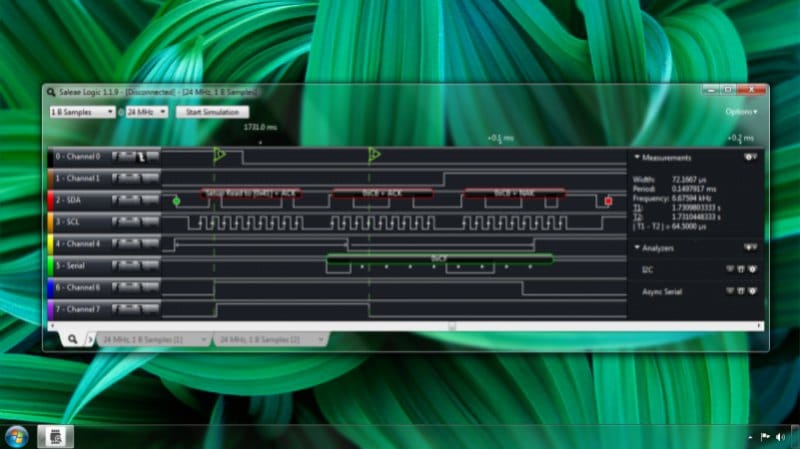Click the +0.2 ms time ruler label
The height and width of the screenshot is (449, 800).
741,138
